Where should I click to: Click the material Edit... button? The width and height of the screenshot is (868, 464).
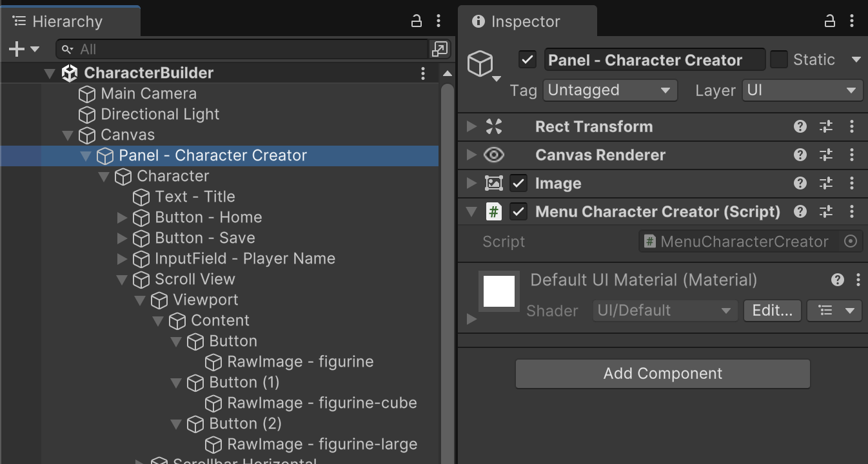click(x=772, y=311)
